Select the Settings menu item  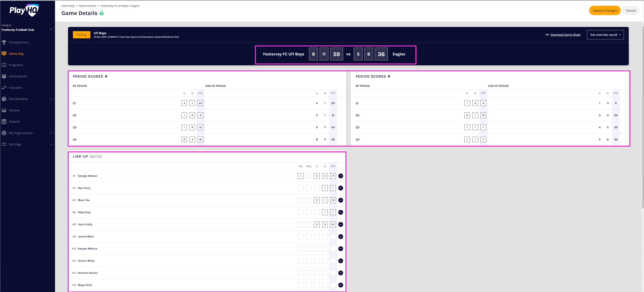pyautogui.click(x=15, y=144)
